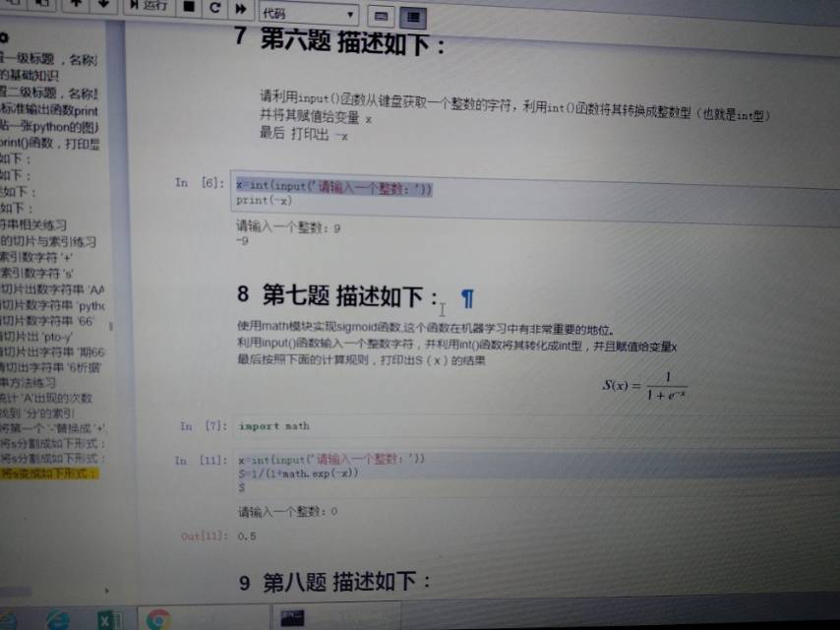Click the In [7] cell prompt

pyautogui.click(x=204, y=426)
